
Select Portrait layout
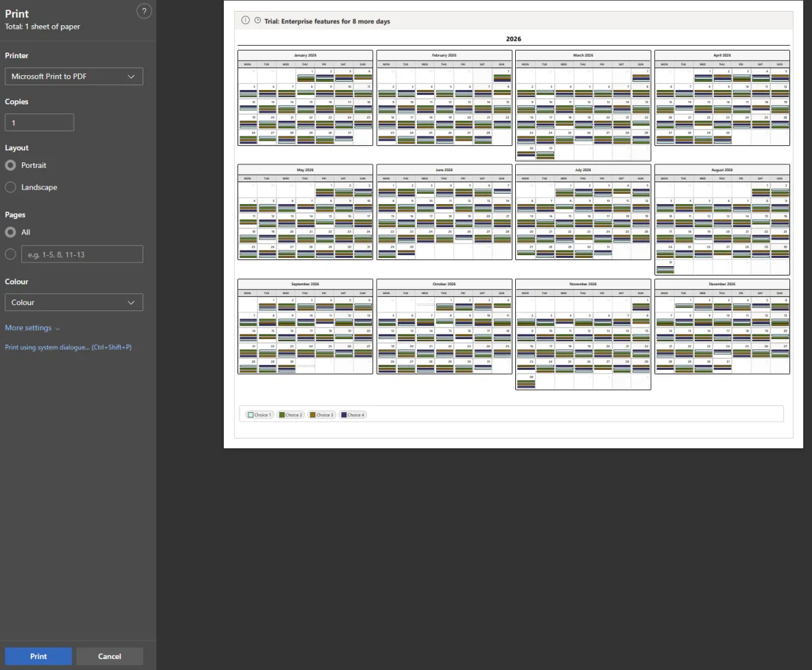coord(10,165)
